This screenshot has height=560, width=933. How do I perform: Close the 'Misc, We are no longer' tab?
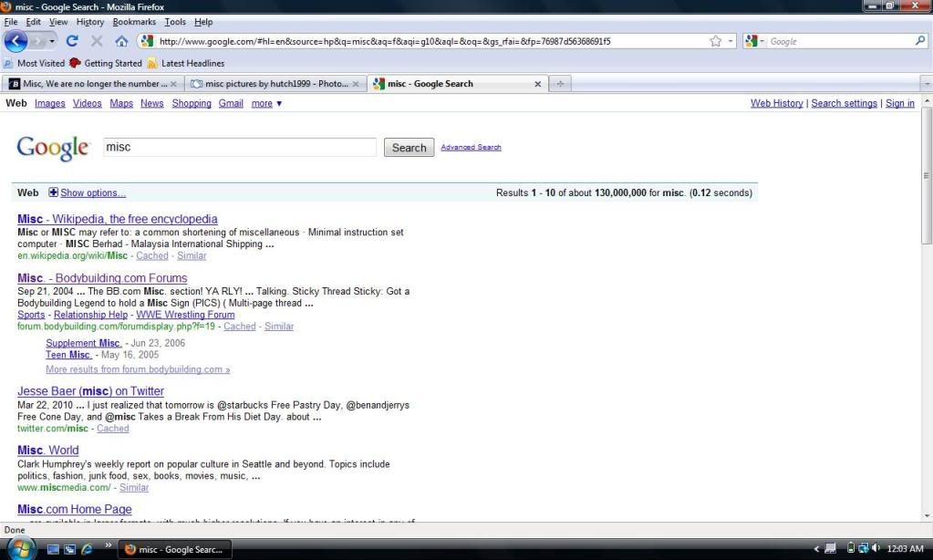[174, 84]
